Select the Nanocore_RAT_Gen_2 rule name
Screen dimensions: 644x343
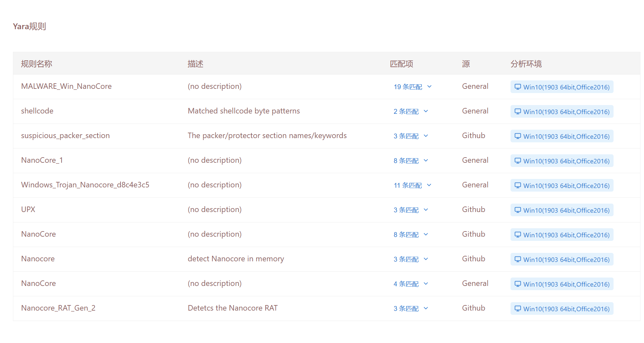(x=58, y=308)
